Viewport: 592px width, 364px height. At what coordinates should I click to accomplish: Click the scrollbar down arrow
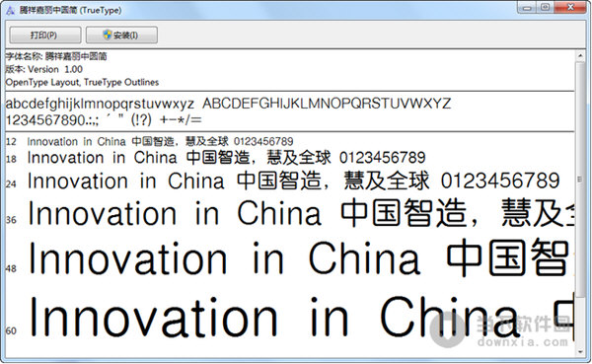coord(580,352)
